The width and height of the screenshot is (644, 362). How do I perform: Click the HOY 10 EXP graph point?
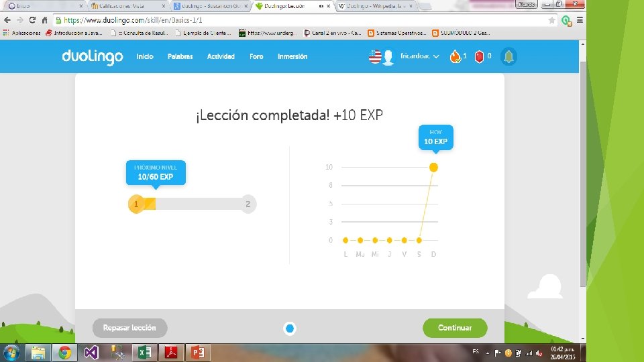point(433,167)
